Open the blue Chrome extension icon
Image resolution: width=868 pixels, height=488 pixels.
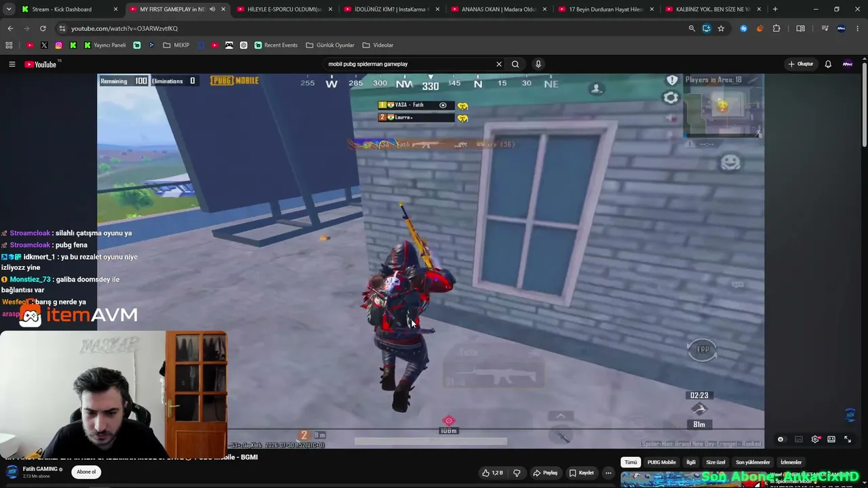point(744,28)
